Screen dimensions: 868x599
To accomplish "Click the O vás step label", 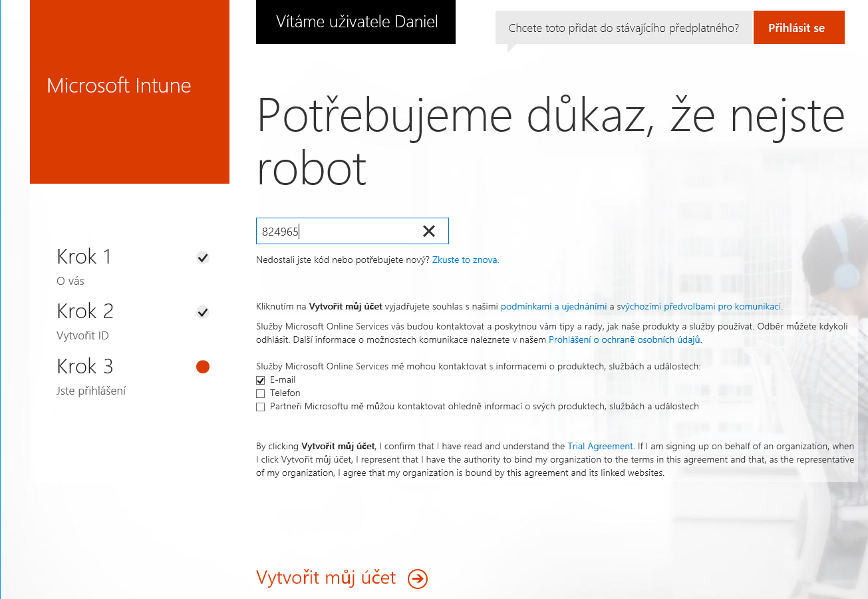I will pyautogui.click(x=71, y=282).
